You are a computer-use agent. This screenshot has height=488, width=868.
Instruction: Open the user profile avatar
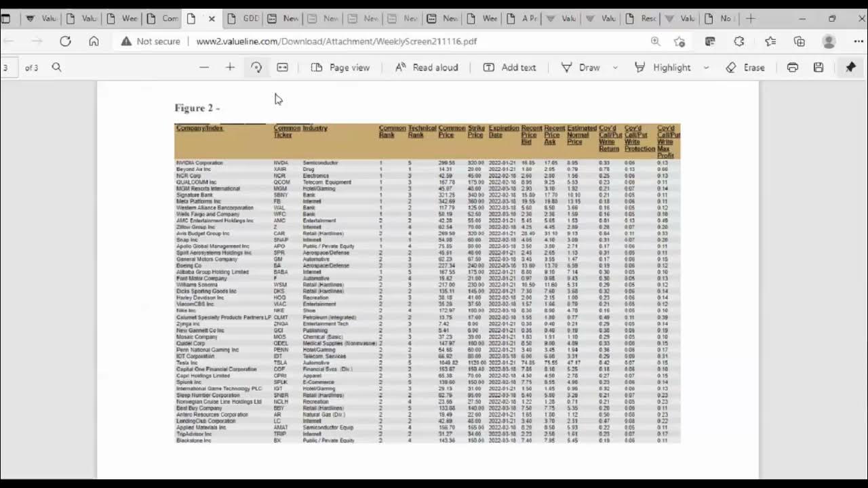[x=829, y=41]
